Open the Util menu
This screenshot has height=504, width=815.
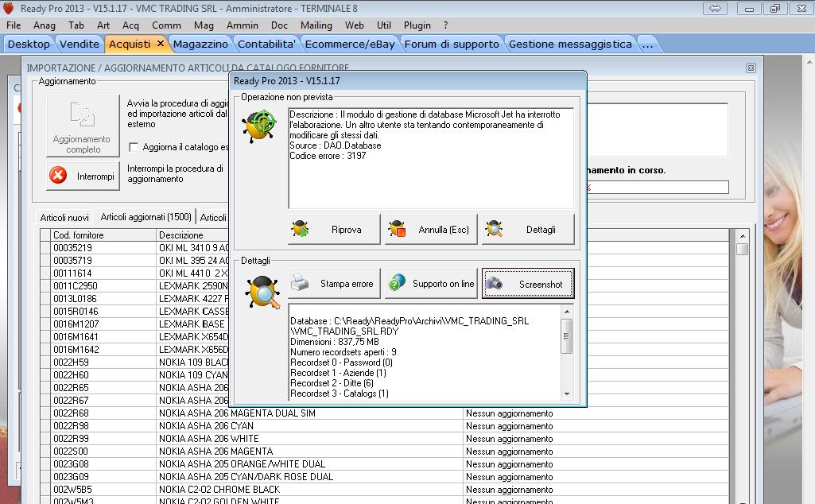coord(384,25)
